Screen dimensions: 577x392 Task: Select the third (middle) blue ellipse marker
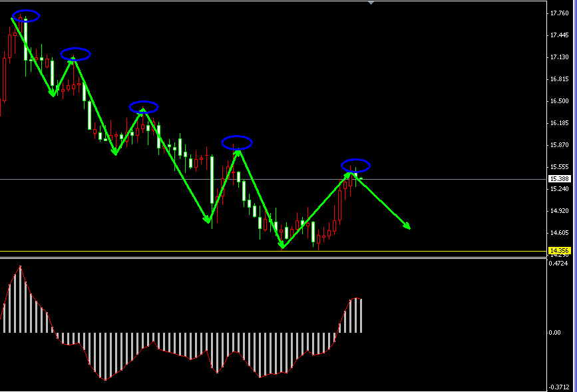click(x=144, y=106)
